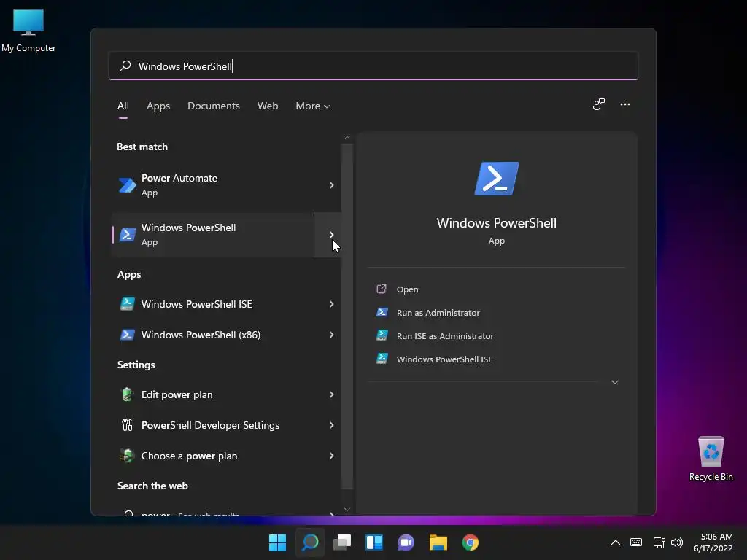Screen dimensions: 747x560
Task: Select 'Edit power plan' settings result
Action: pyautogui.click(x=177, y=394)
